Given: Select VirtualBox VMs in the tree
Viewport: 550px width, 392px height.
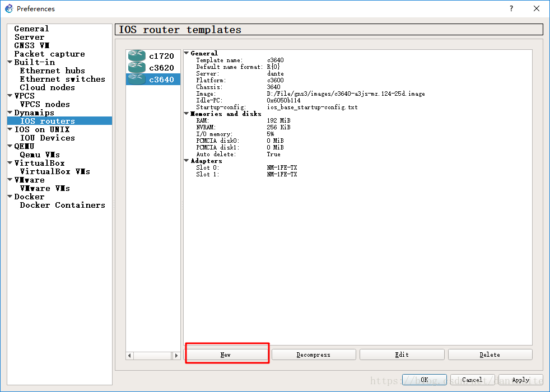Looking at the screenshot, I should [x=55, y=172].
